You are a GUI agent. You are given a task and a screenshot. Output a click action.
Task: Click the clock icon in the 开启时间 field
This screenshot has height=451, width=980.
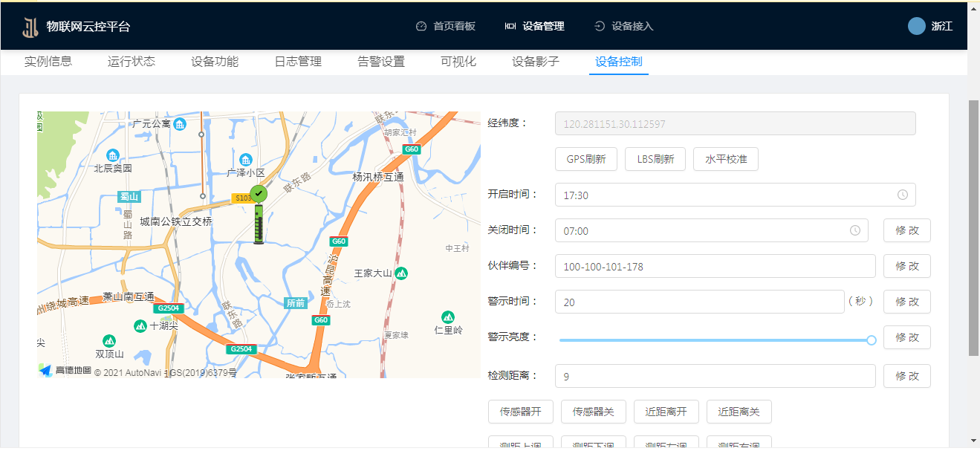(x=902, y=195)
